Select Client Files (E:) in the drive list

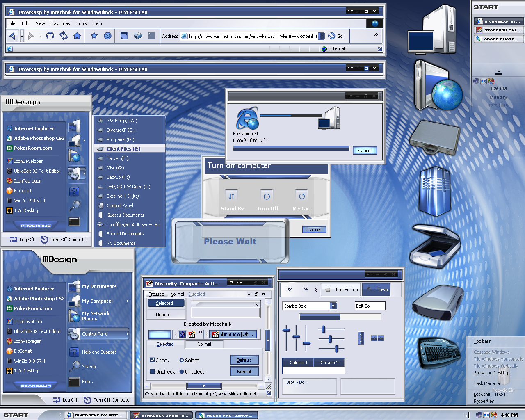click(130, 149)
